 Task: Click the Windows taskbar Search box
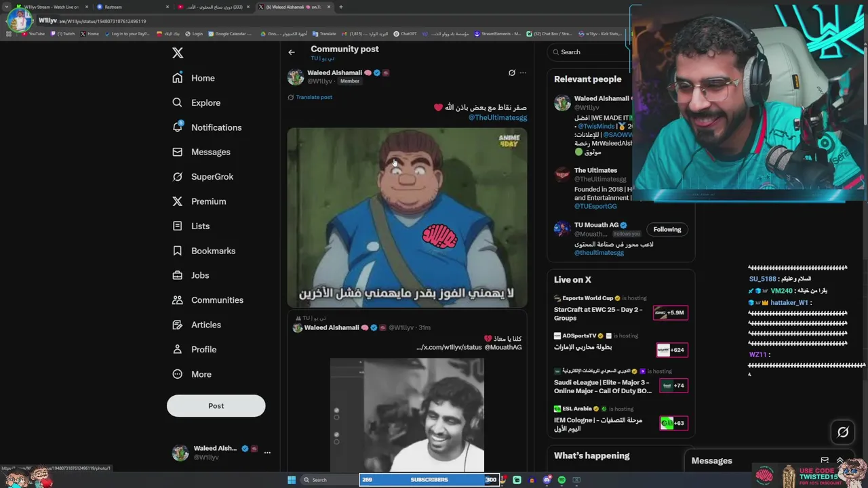329,480
